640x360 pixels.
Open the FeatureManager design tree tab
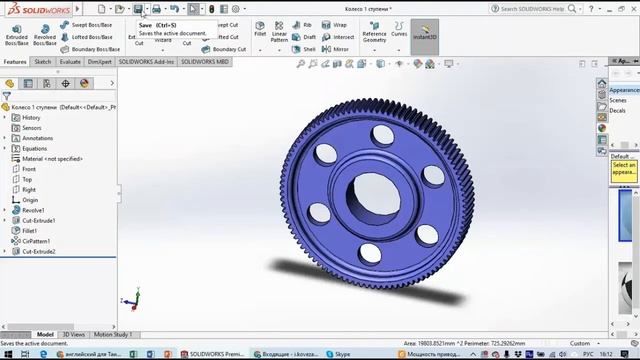pyautogui.click(x=9, y=84)
